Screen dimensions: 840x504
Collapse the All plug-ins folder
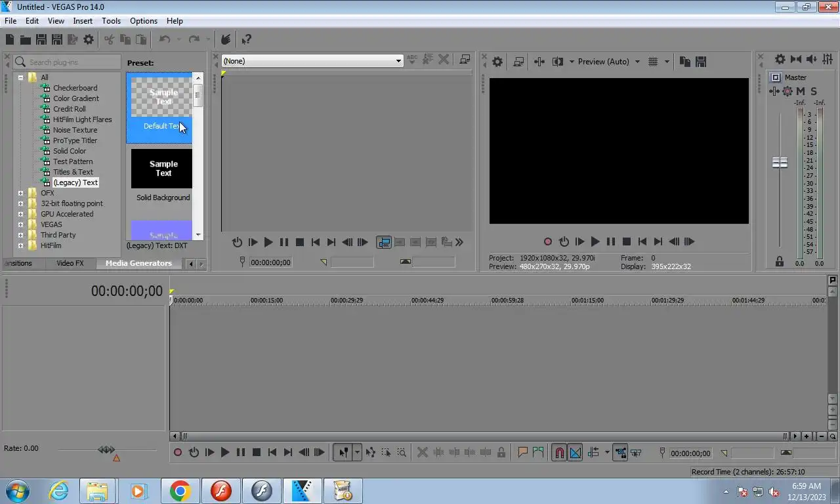click(20, 77)
